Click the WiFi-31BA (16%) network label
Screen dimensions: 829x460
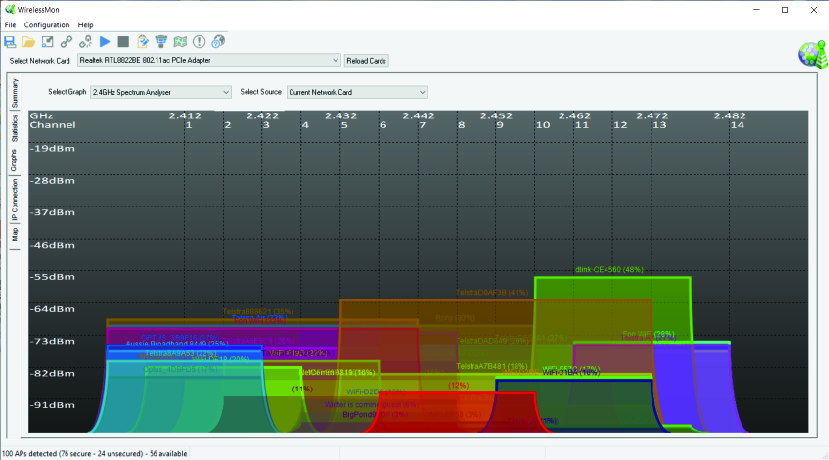tap(571, 372)
